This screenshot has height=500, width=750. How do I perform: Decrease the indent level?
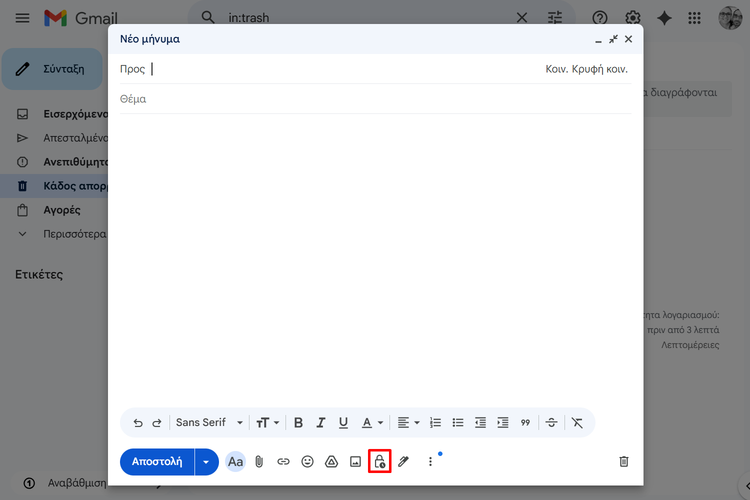480,423
